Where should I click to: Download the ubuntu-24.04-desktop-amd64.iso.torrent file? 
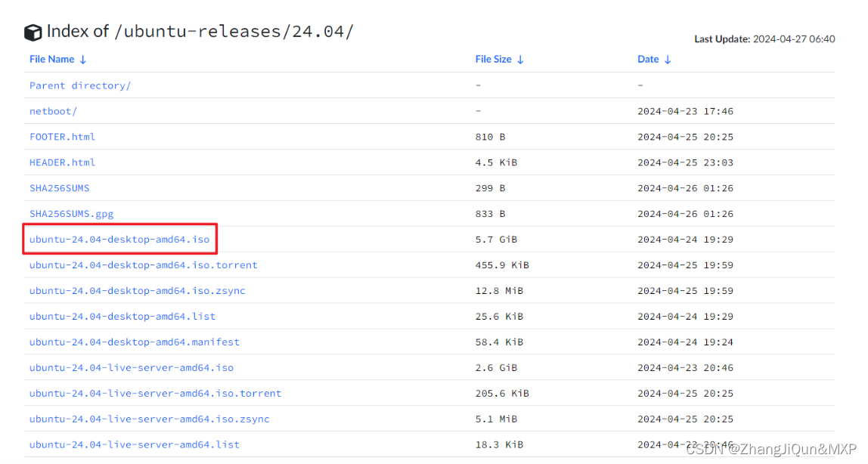[144, 264]
